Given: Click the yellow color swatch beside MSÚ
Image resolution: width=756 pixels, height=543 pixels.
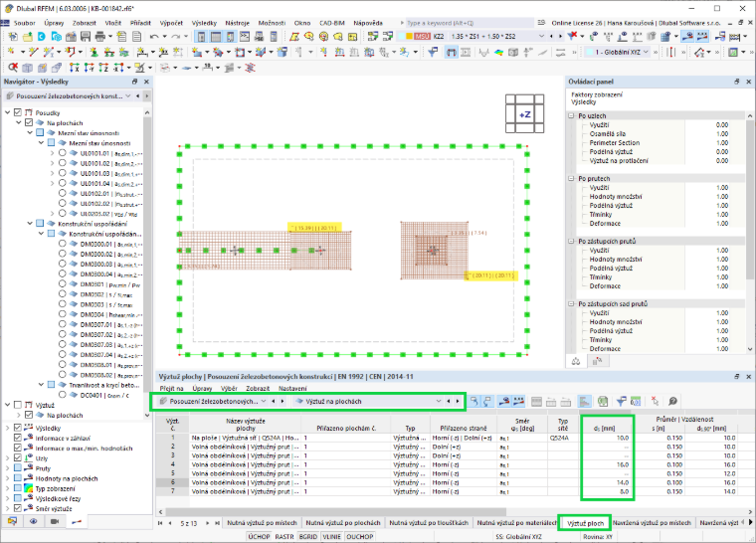Looking at the screenshot, I should [409, 36].
